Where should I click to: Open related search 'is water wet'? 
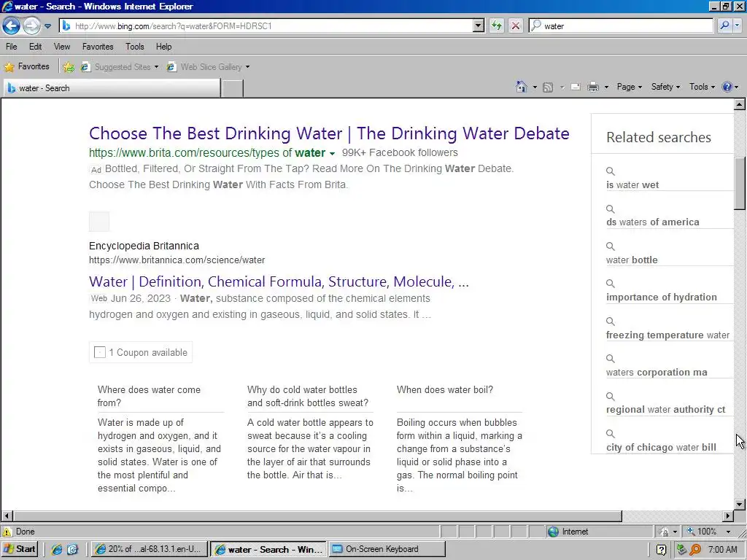tap(632, 184)
